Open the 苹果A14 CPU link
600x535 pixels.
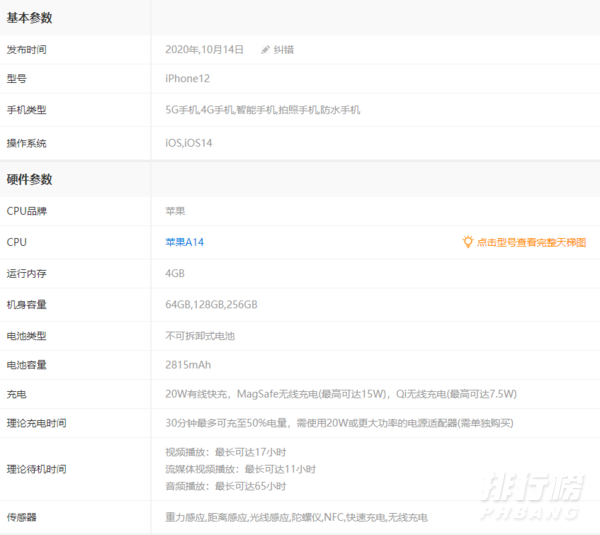click(x=184, y=242)
